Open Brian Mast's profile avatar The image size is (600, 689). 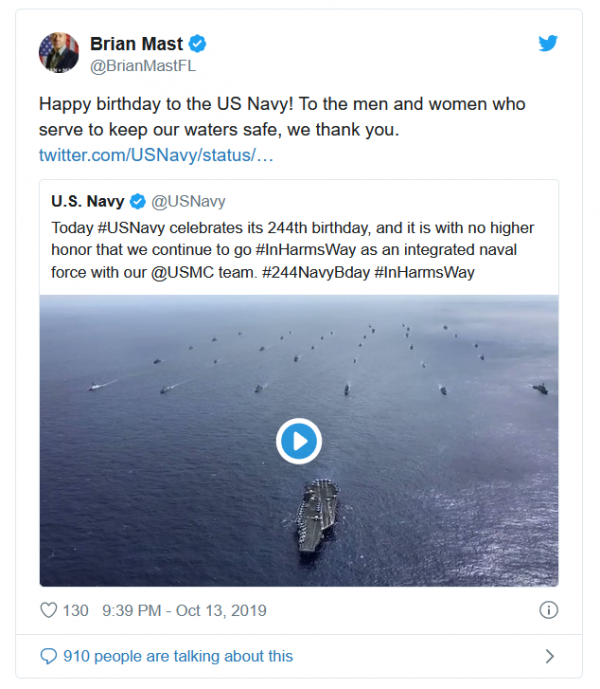click(59, 53)
